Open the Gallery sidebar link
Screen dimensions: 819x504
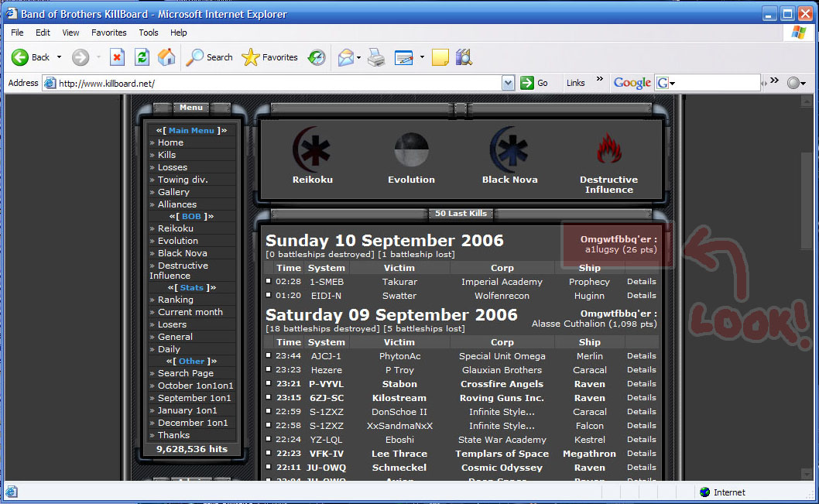point(173,192)
